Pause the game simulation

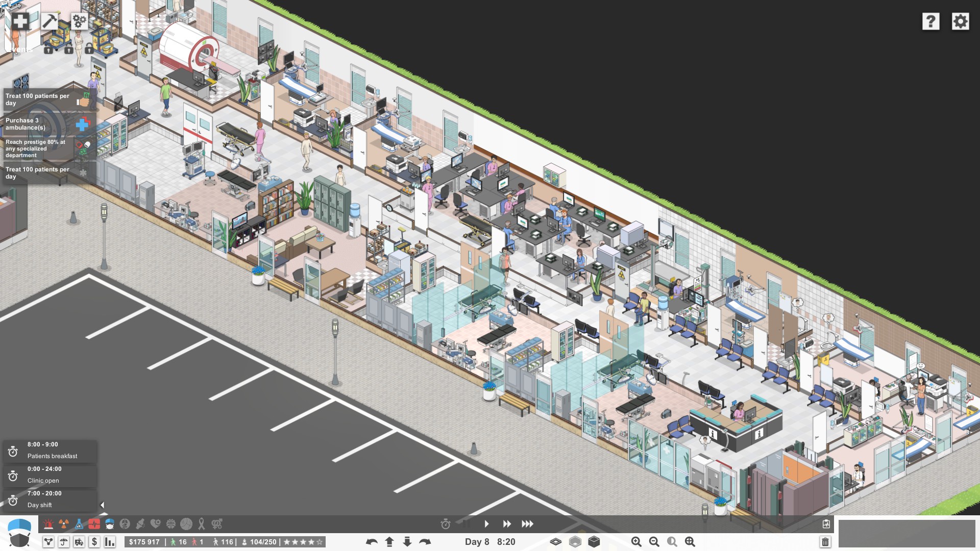466,523
